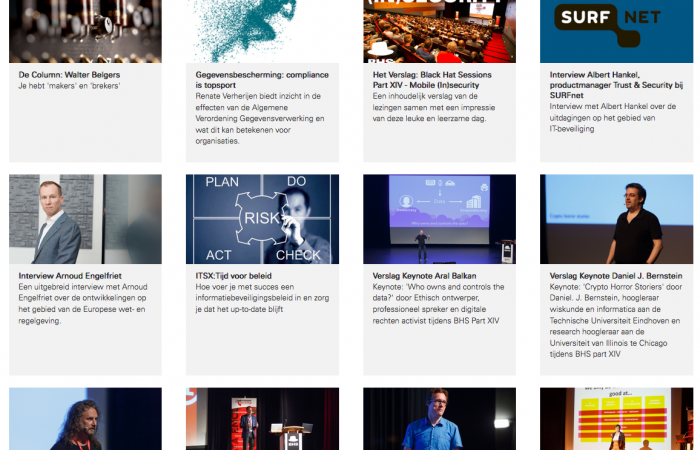
Task: Click description 'Interview met Albert Hankel over de'
Action: pyautogui.click(x=613, y=117)
